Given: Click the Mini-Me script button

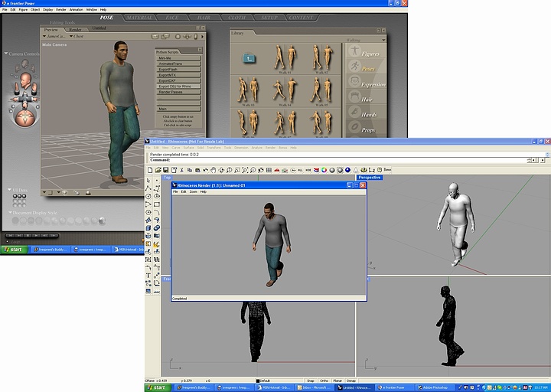Looking at the screenshot, I should click(x=178, y=58).
